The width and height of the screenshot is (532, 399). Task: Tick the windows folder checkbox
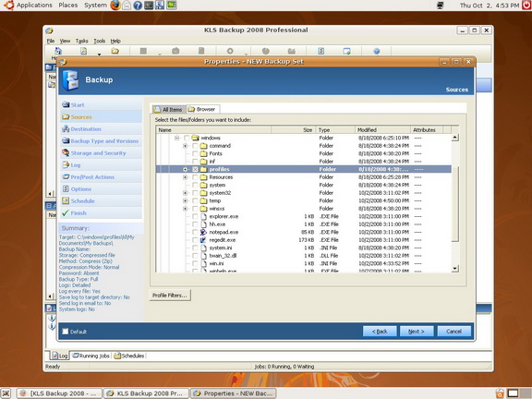click(x=187, y=138)
